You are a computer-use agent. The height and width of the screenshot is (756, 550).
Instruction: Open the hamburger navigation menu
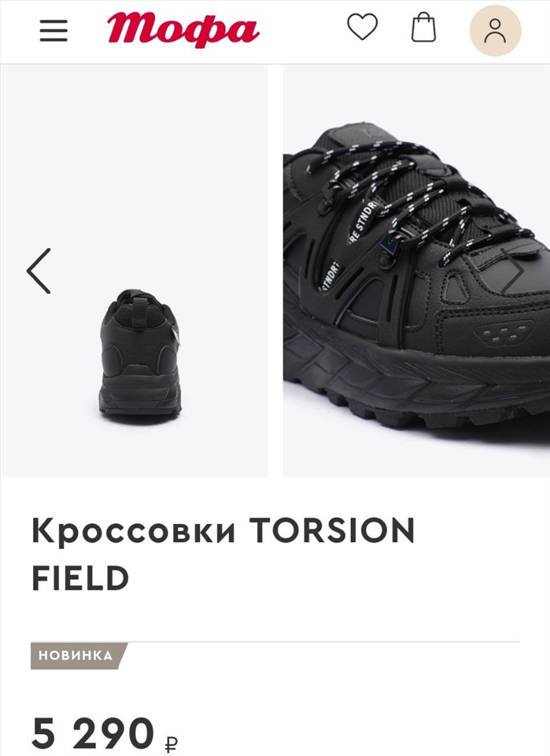tap(54, 30)
